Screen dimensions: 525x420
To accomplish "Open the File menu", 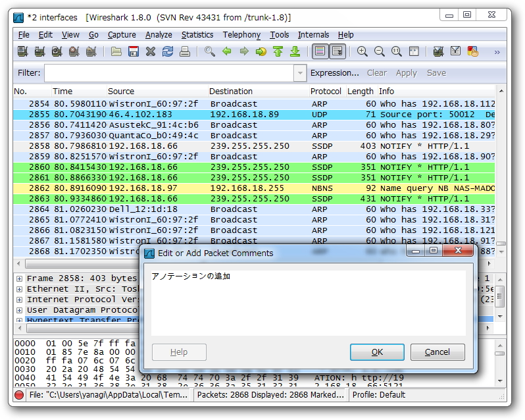I will pyautogui.click(x=24, y=35).
